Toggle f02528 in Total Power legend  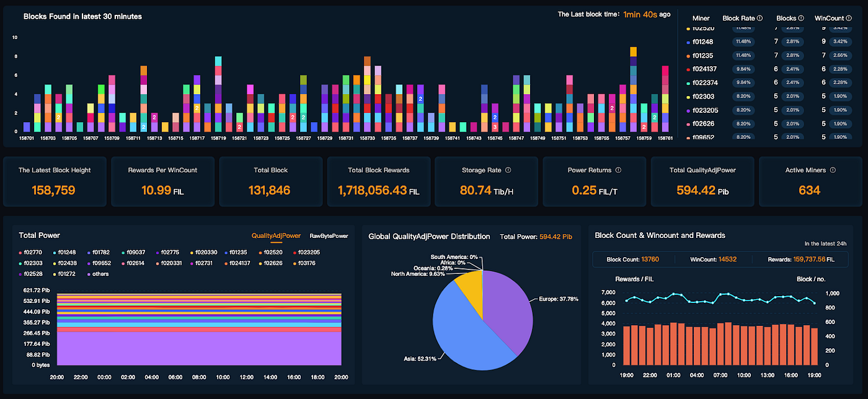[x=30, y=273]
